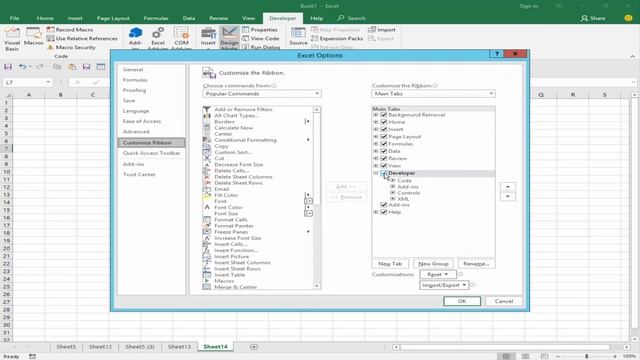Click the Undo icon in quick access toolbar

pyautogui.click(x=22, y=67)
